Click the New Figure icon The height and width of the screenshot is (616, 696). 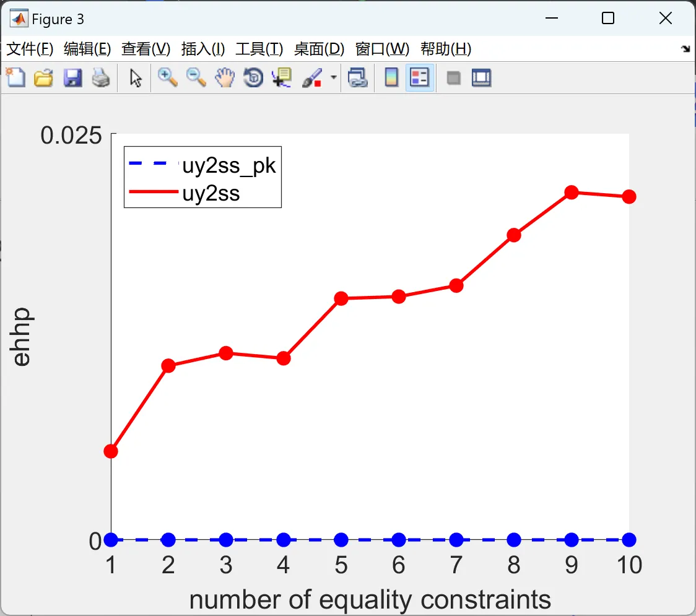[x=16, y=77]
